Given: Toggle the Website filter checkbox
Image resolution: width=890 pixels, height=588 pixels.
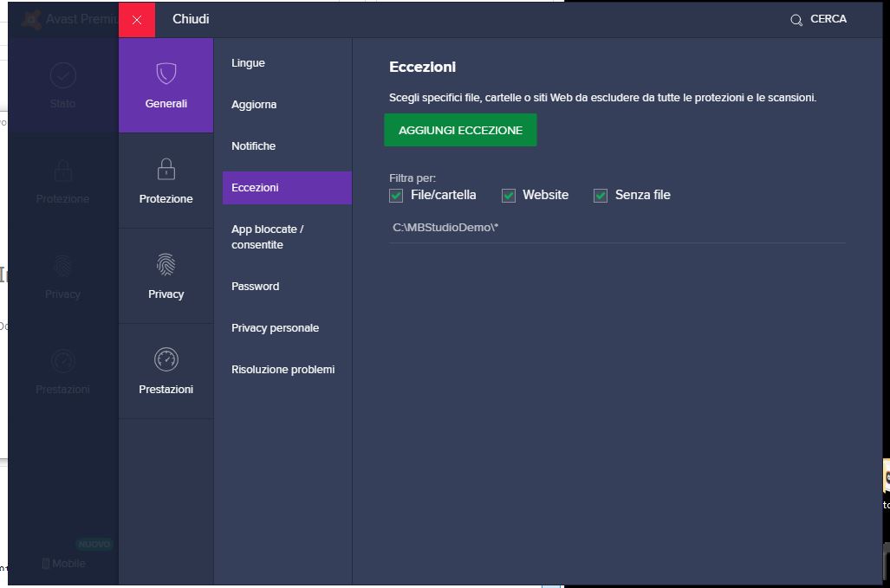Looking at the screenshot, I should click(x=509, y=196).
